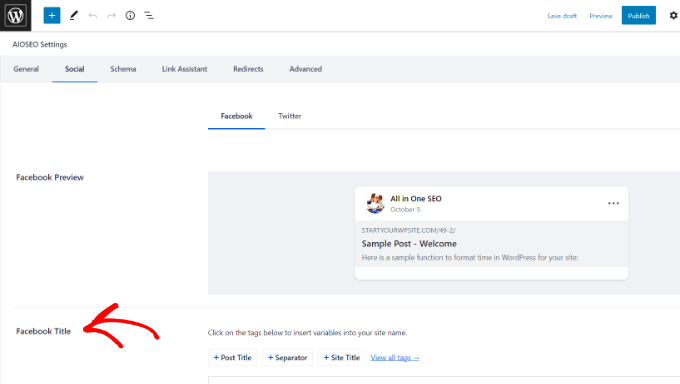Switch to the Schema tab
This screenshot has width=680, height=384.
(x=123, y=69)
